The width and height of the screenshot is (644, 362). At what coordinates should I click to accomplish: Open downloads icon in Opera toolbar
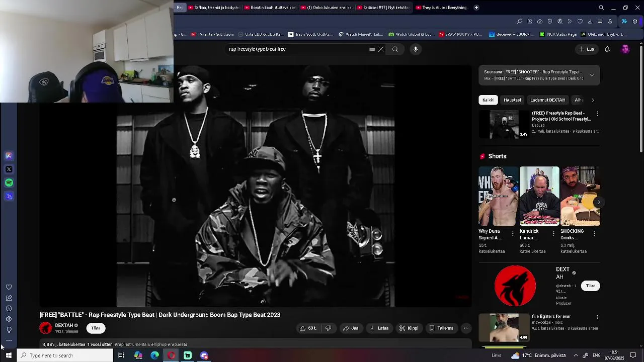click(590, 22)
